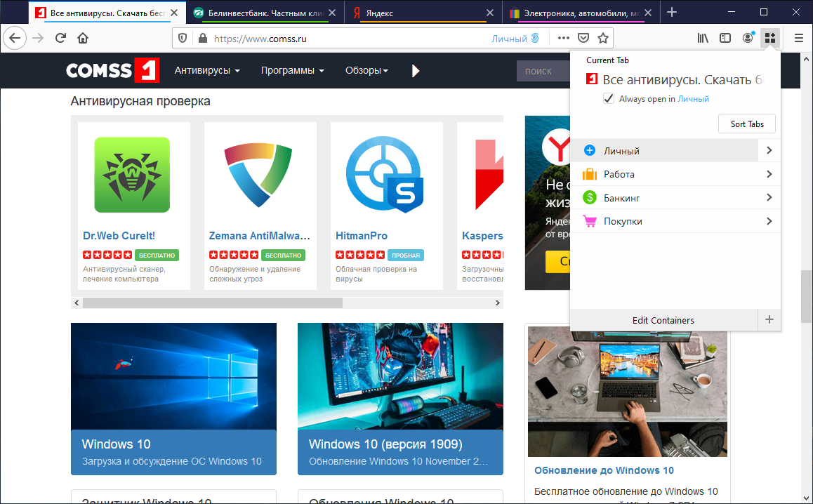Open the Windows 10 (версия 1909) card

pyautogui.click(x=400, y=399)
